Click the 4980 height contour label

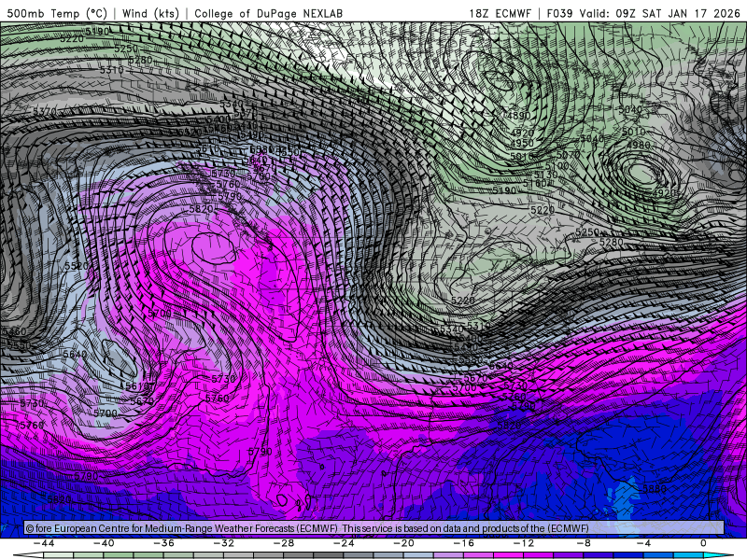[x=639, y=145]
